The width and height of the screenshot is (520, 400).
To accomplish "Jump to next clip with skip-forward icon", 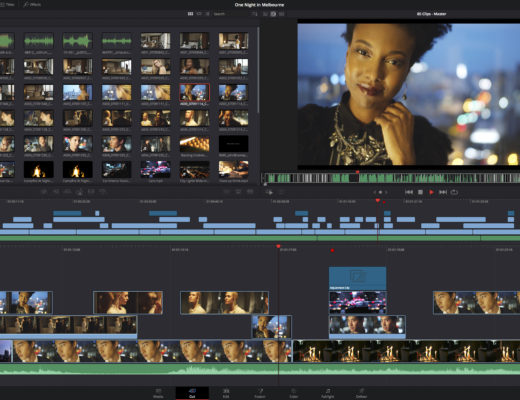I will (x=443, y=192).
